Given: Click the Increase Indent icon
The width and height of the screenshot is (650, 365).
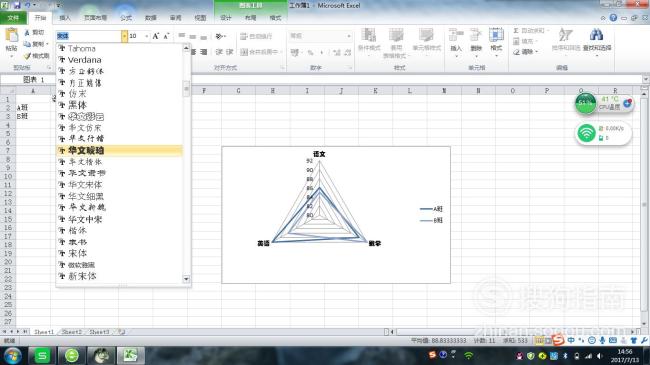Looking at the screenshot, I should 230,52.
